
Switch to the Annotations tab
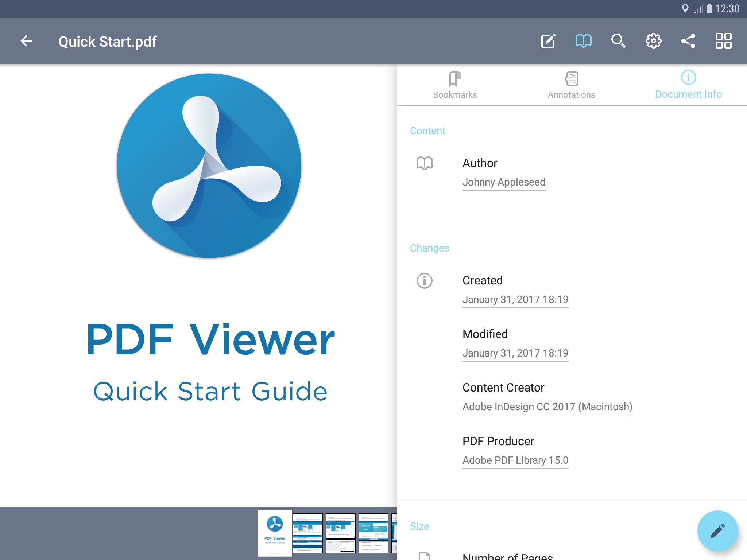point(572,85)
